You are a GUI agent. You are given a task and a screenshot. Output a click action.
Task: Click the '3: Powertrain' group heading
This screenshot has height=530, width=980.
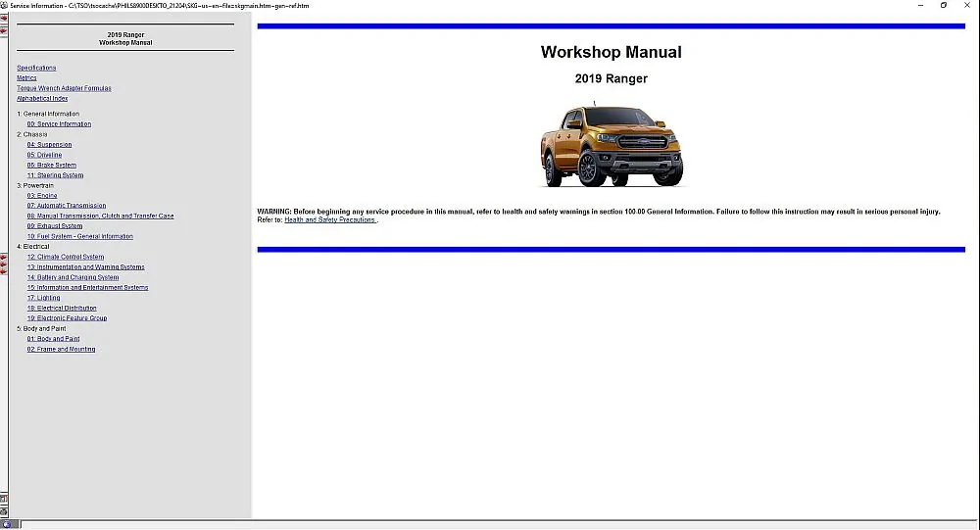point(35,185)
